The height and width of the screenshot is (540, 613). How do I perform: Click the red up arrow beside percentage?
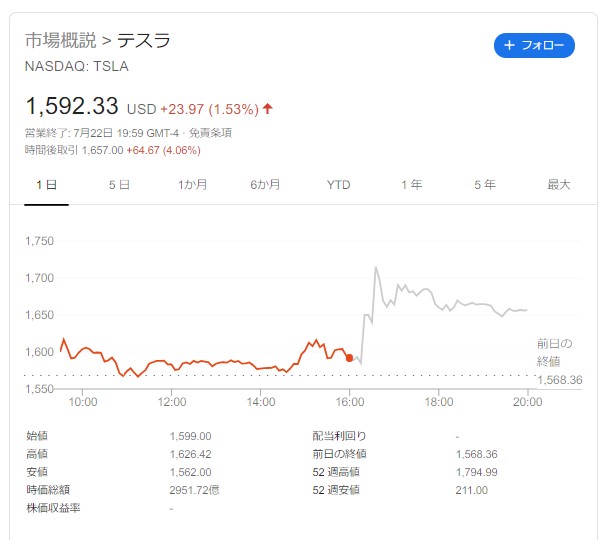(x=267, y=108)
